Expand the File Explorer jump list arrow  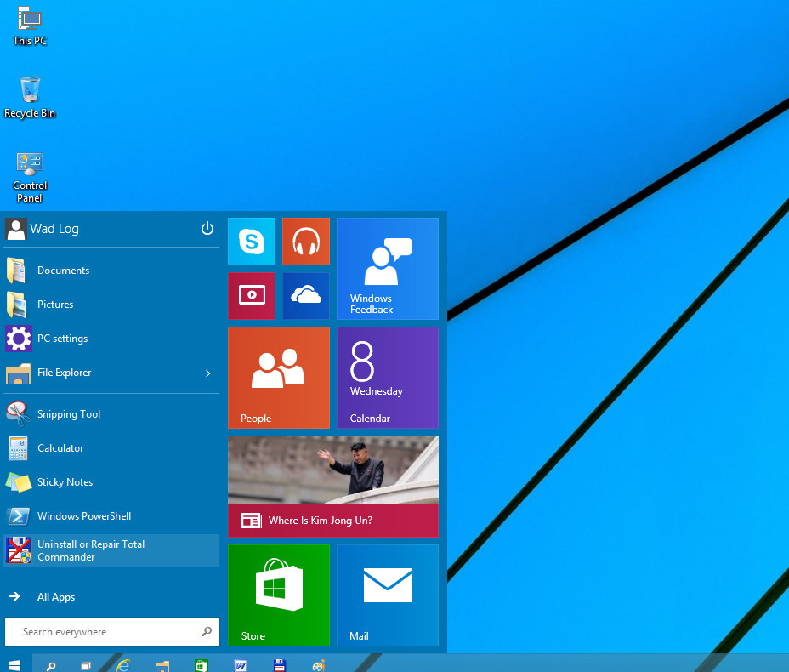point(208,373)
